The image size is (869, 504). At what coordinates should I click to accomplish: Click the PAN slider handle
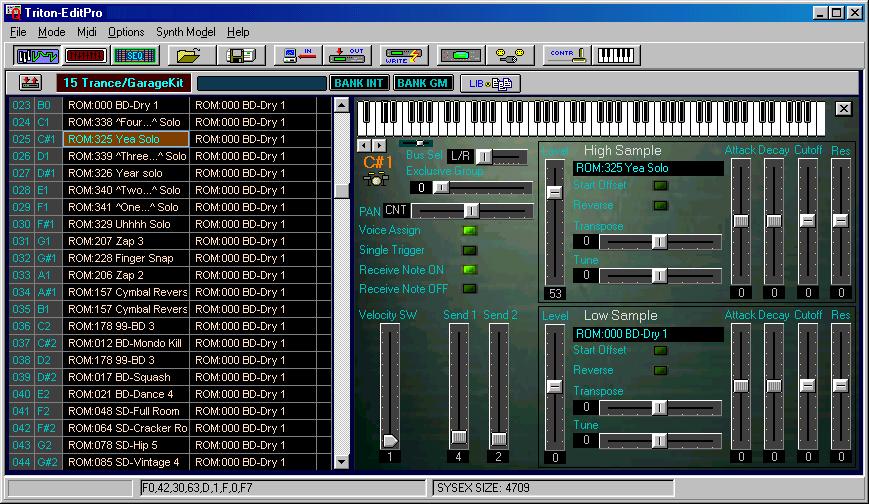(x=470, y=211)
